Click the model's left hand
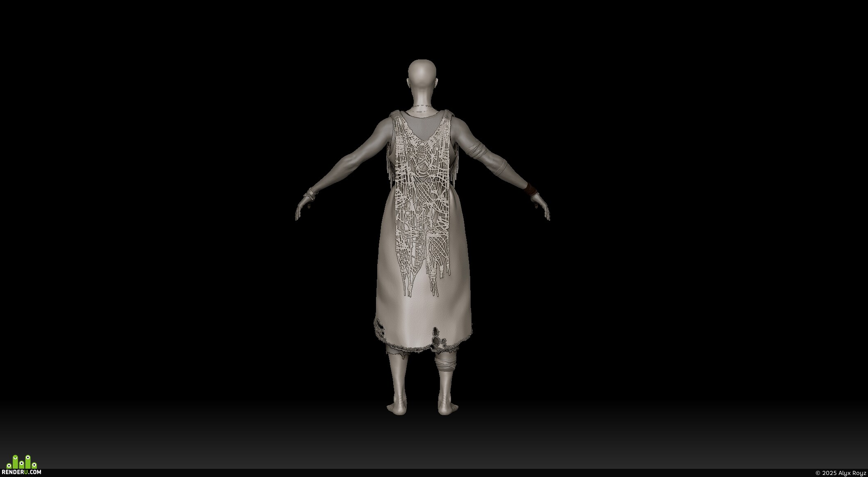The height and width of the screenshot is (477, 868). coord(303,207)
